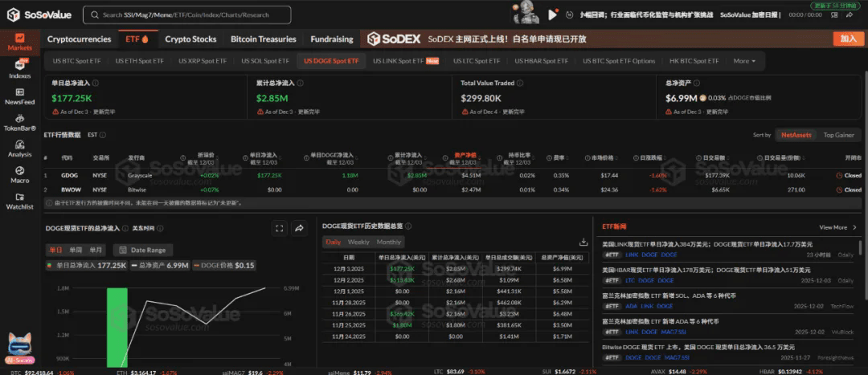This screenshot has height=375, width=868.
Task: Open the Macro sidebar section
Action: click(x=19, y=175)
